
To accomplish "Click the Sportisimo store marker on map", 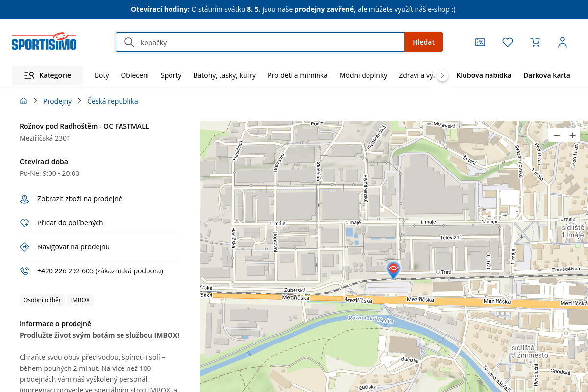I will tap(393, 270).
